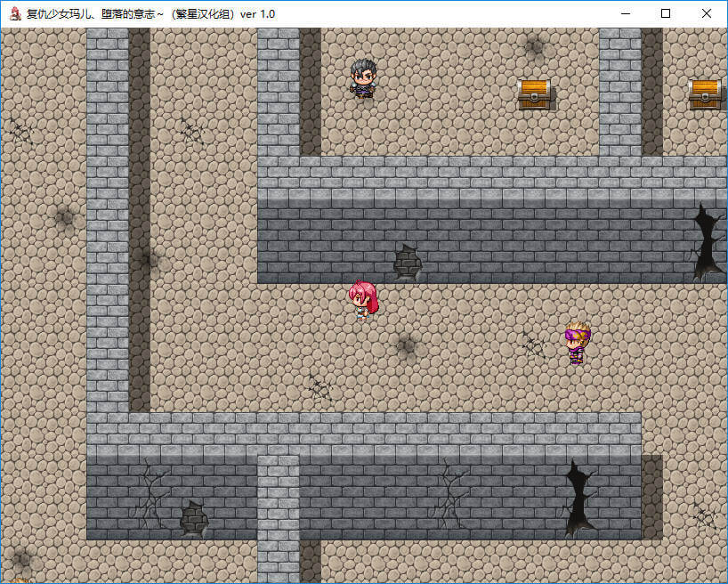Open the treasure chest at right edge

click(704, 93)
